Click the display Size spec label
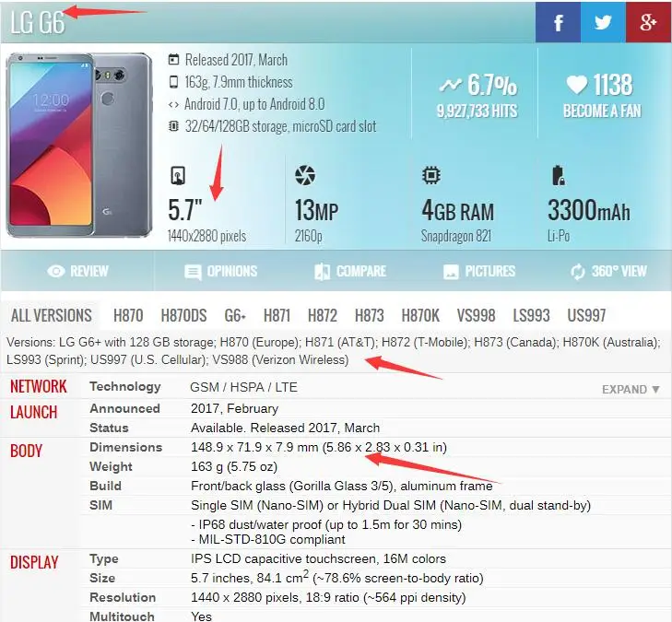This screenshot has height=622, width=672. point(102,578)
